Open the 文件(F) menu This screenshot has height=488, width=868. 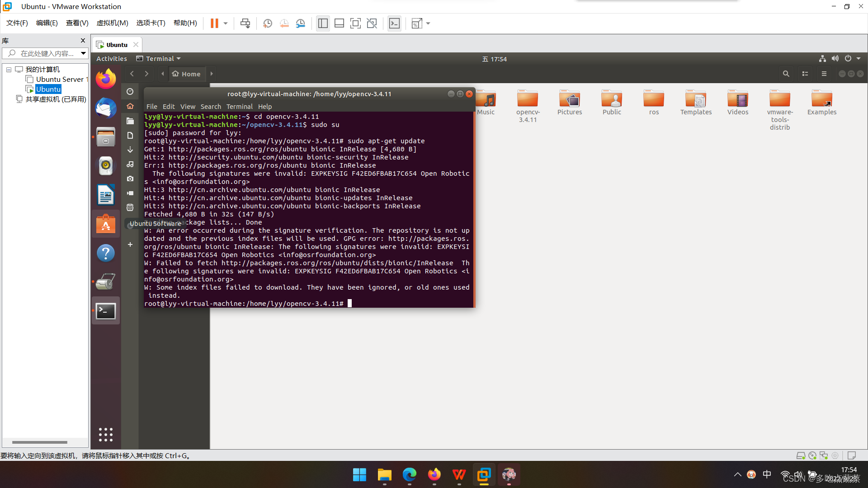17,23
